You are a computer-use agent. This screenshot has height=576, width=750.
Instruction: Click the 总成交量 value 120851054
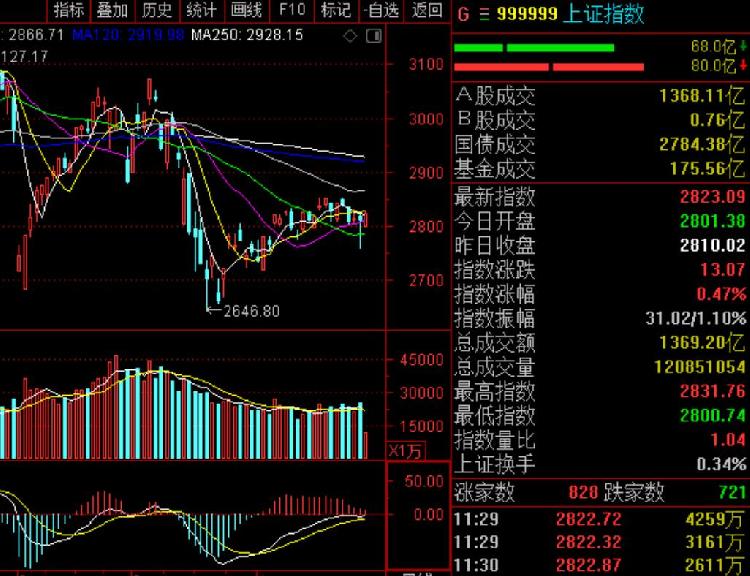[x=700, y=367]
